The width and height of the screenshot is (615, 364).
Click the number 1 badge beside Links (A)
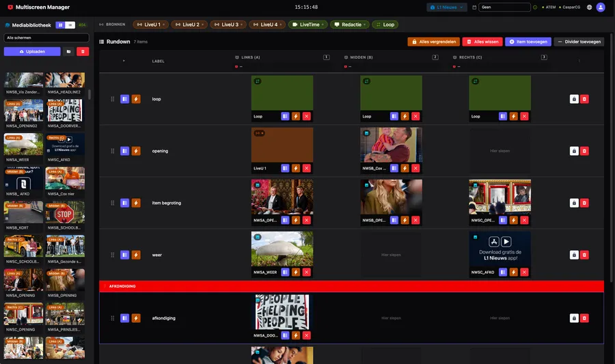(326, 57)
